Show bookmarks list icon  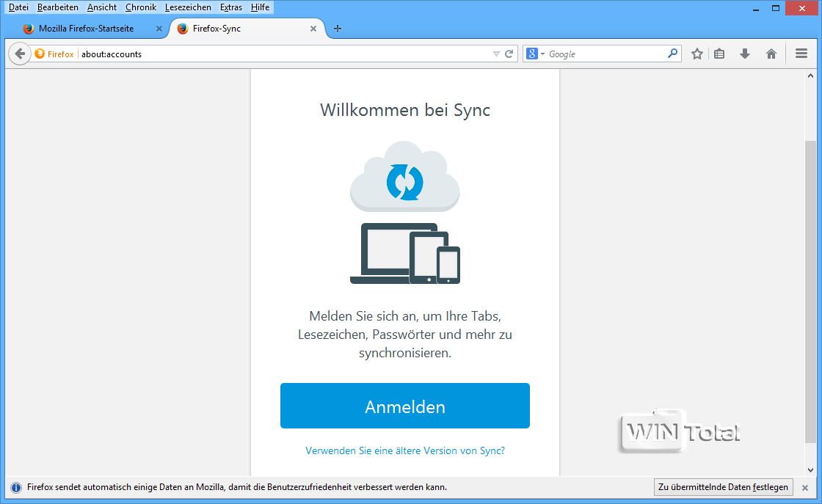[719, 54]
